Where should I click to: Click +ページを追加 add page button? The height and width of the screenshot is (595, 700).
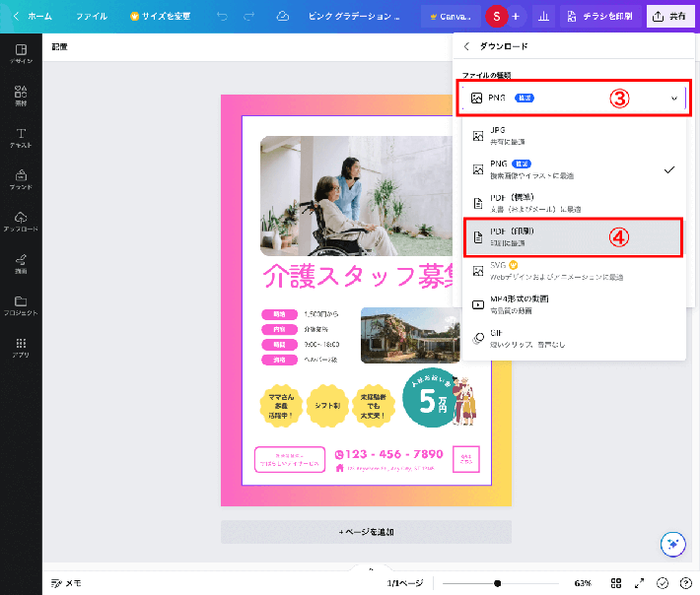click(366, 532)
